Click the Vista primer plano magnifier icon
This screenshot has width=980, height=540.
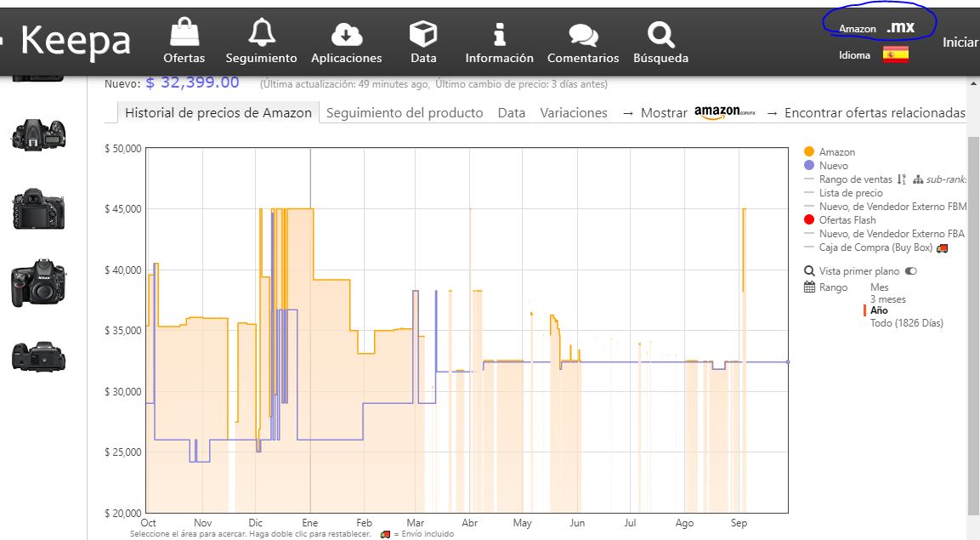(809, 271)
